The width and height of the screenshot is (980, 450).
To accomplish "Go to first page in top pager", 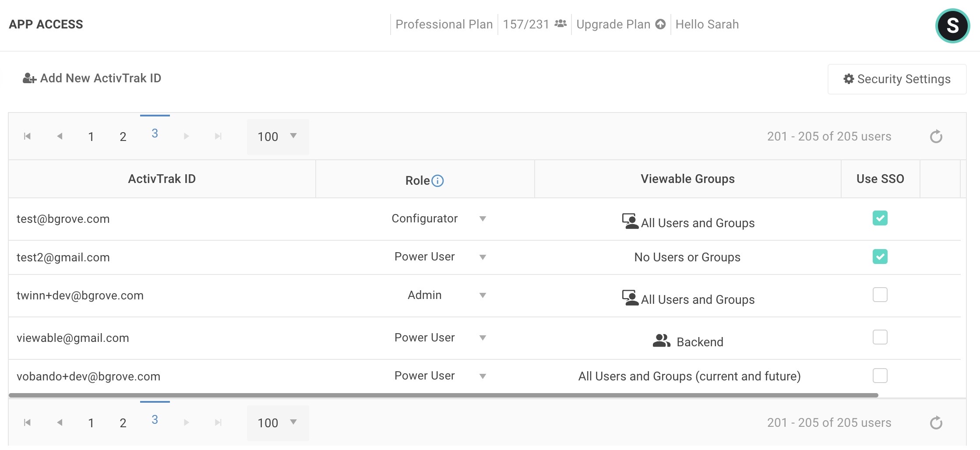I will pyautogui.click(x=27, y=136).
